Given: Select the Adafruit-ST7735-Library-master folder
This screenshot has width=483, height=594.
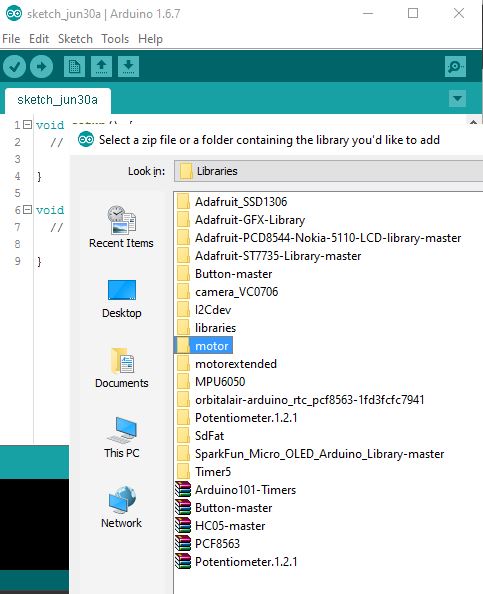Looking at the screenshot, I should pyautogui.click(x=269, y=256).
